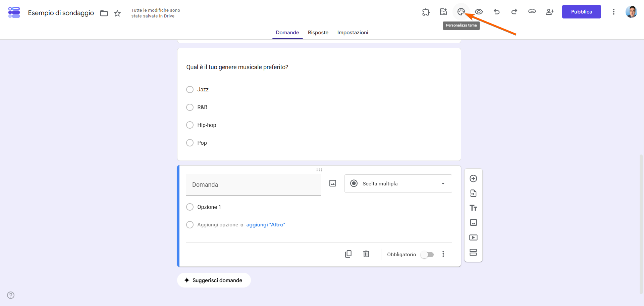
Task: Click Suggerisci domande button
Action: pyautogui.click(x=214, y=280)
